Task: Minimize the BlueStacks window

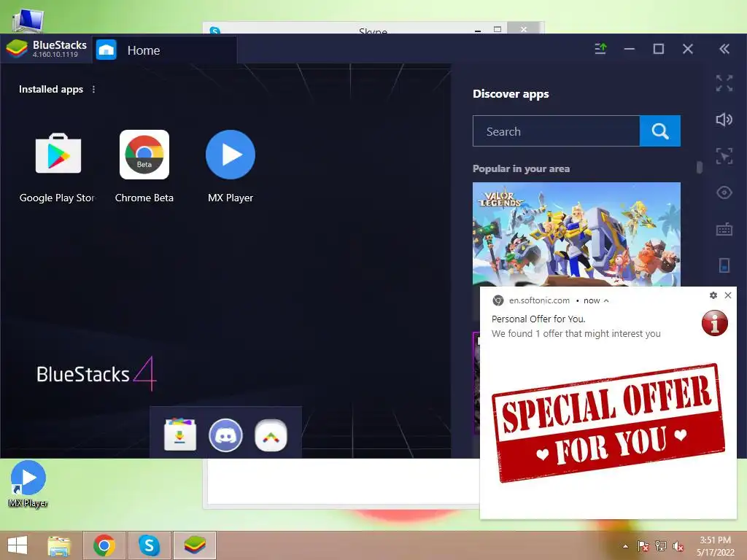Action: click(x=630, y=49)
